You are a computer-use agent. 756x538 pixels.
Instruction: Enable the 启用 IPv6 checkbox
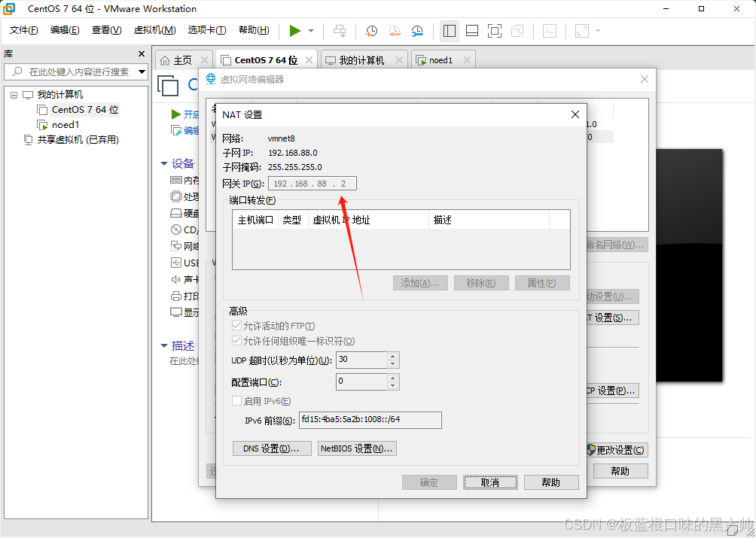236,401
